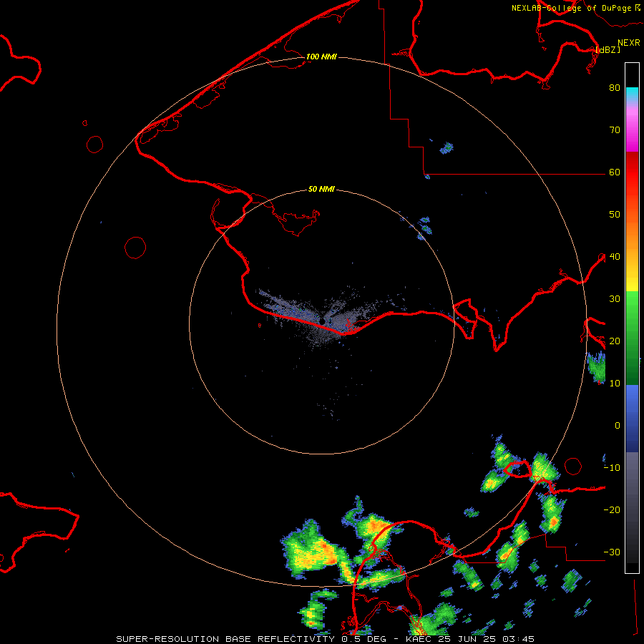Click the 40 value on the dBZ scale
This screenshot has width=644, height=644.
[x=615, y=257]
